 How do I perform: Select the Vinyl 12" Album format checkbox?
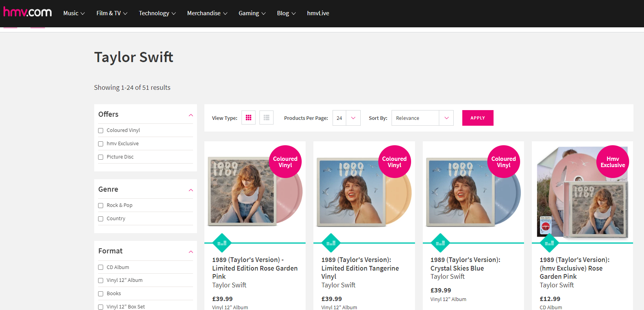tap(101, 280)
